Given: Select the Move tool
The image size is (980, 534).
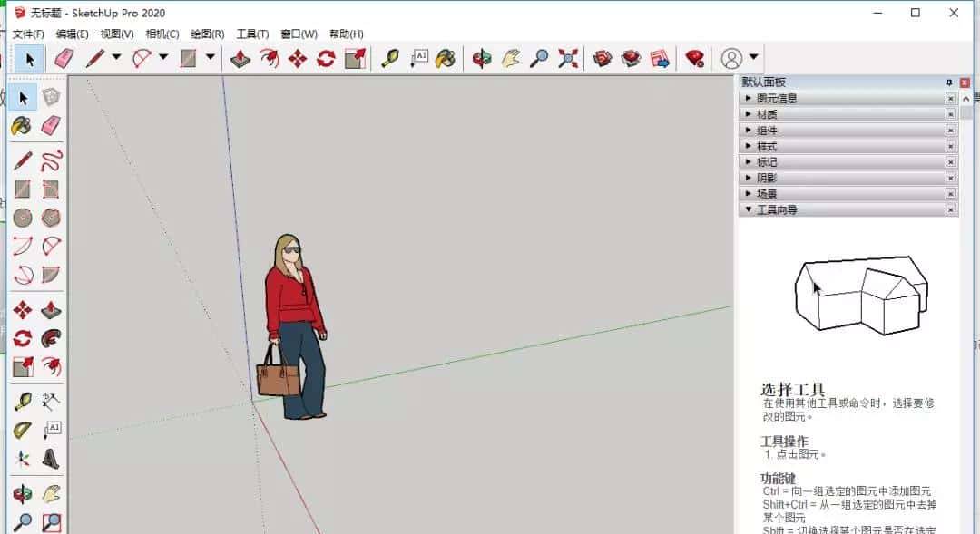Looking at the screenshot, I should click(297, 58).
